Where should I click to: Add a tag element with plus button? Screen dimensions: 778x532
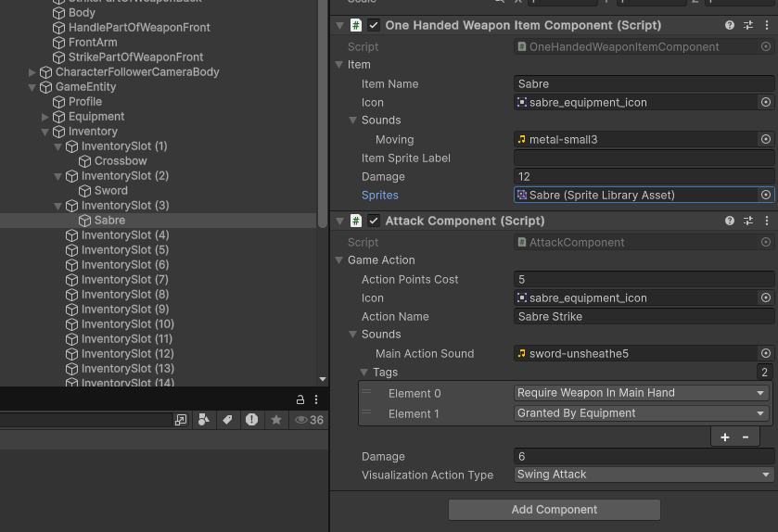click(x=725, y=437)
